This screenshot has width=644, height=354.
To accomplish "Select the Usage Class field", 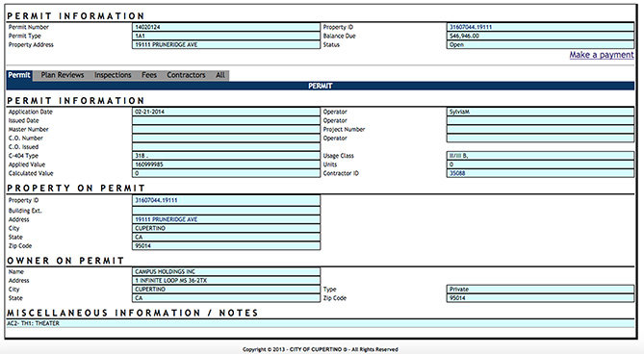I will 540,156.
